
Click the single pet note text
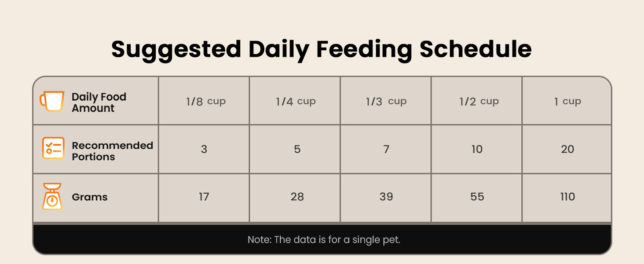[324, 240]
